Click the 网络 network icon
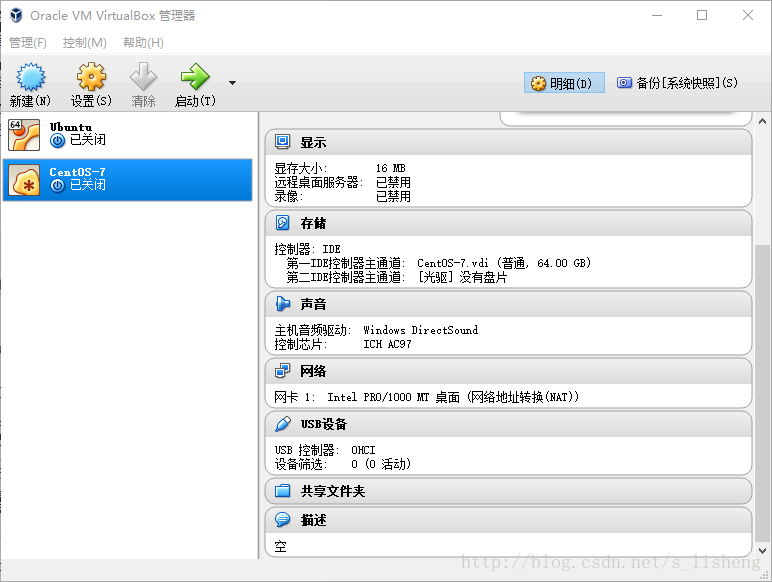This screenshot has width=772, height=582. [283, 370]
